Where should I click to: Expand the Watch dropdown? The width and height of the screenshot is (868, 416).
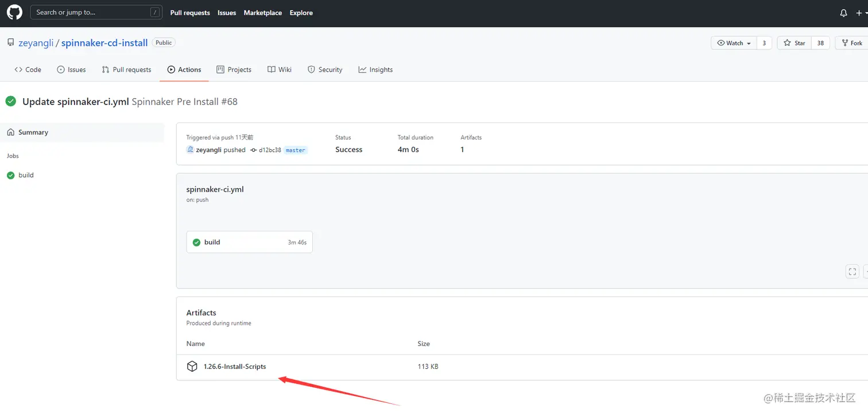[734, 43]
